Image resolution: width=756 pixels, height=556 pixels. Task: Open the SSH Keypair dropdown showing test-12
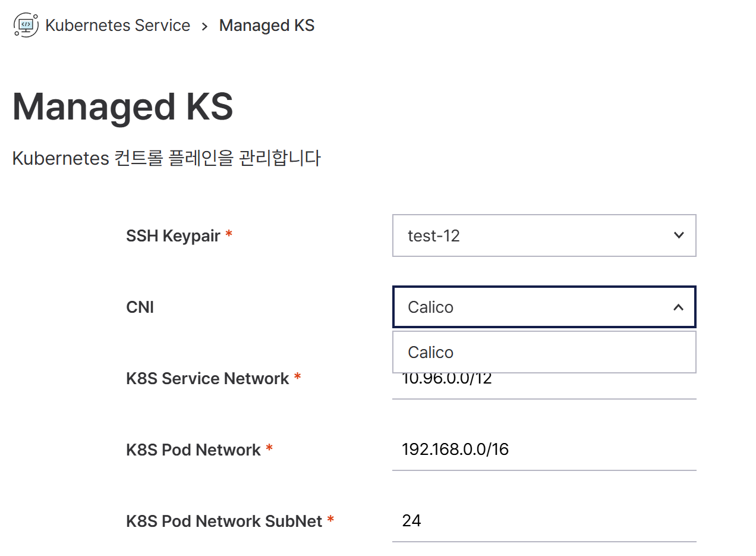pyautogui.click(x=544, y=235)
